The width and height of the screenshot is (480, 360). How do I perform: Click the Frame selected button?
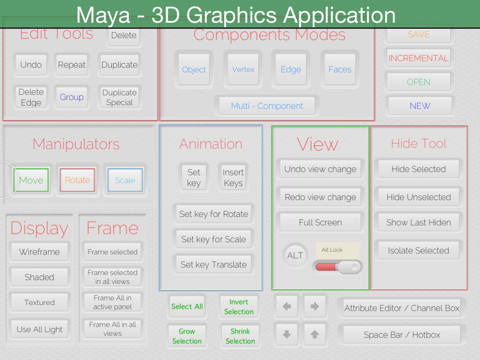(x=113, y=252)
